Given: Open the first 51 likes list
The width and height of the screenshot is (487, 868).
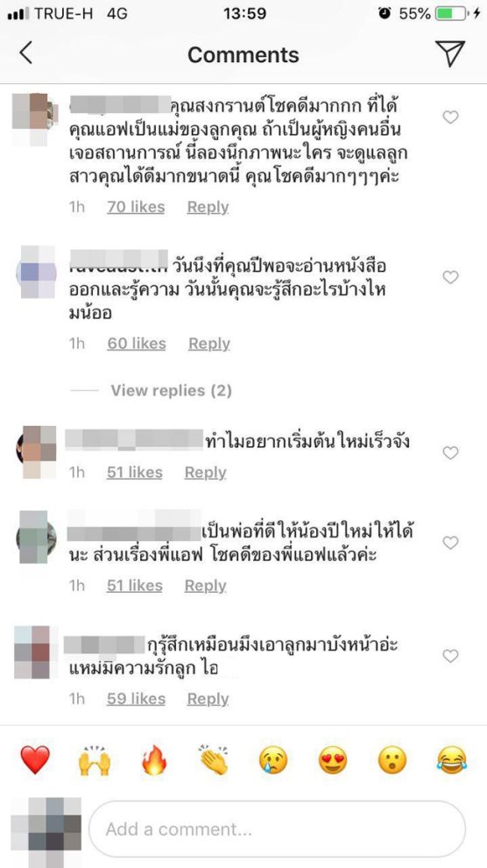Looking at the screenshot, I should coord(135,473).
